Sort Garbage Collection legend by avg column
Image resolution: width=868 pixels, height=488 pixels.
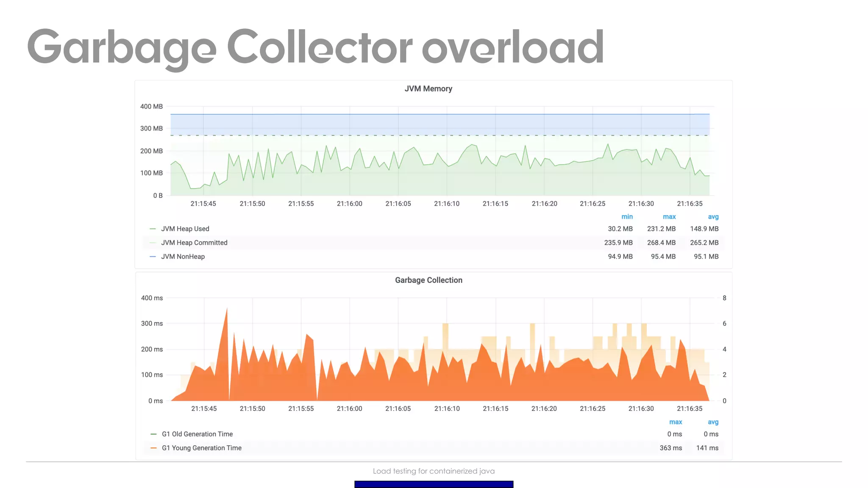click(713, 422)
